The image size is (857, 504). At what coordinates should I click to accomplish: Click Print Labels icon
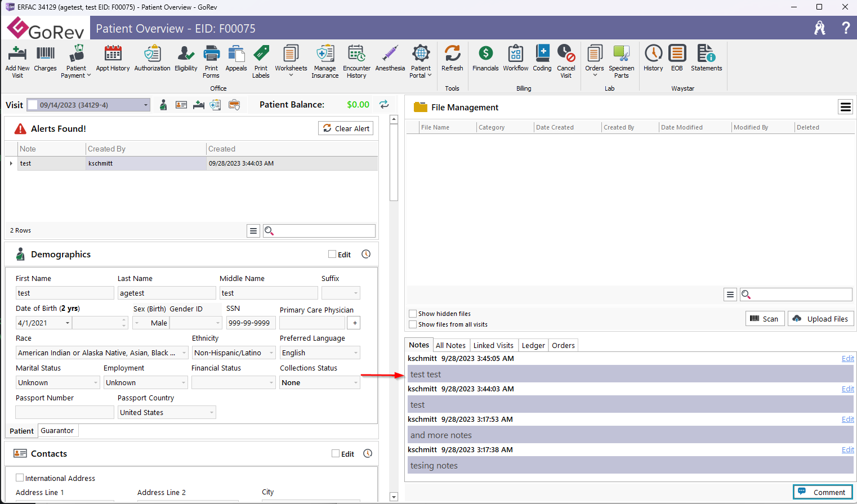tap(261, 61)
